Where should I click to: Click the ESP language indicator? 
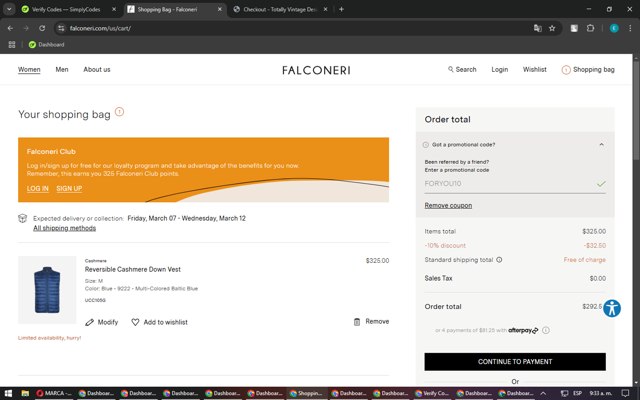coord(577,393)
